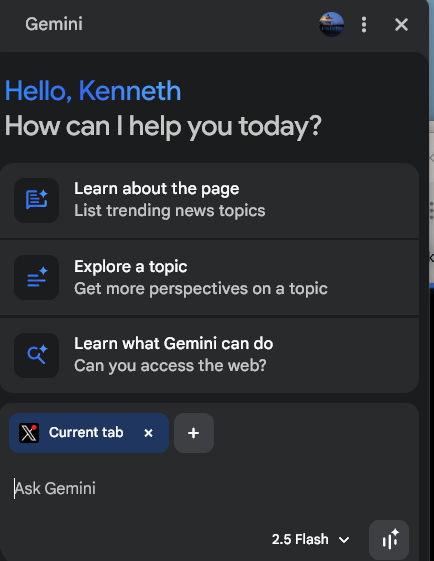The width and height of the screenshot is (434, 561).
Task: Open the 2.5 Flash model dropdown
Action: [310, 539]
